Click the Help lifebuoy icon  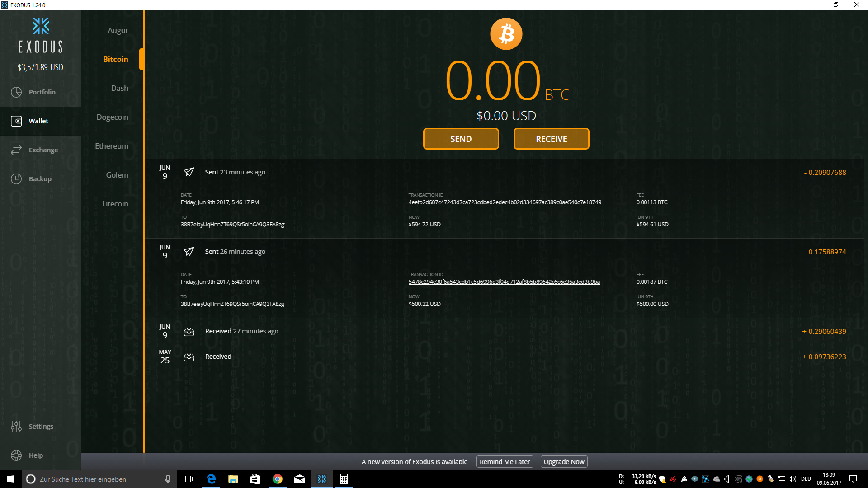click(x=16, y=455)
